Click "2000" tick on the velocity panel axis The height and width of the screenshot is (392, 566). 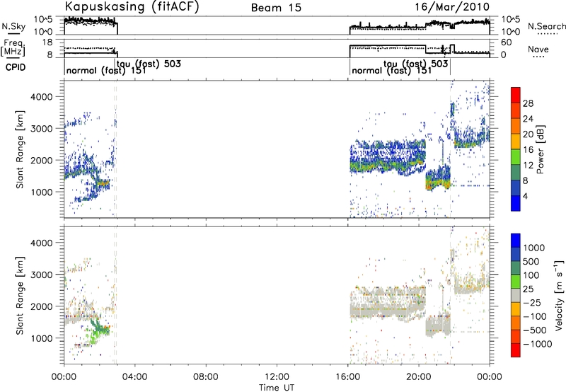[x=42, y=306]
